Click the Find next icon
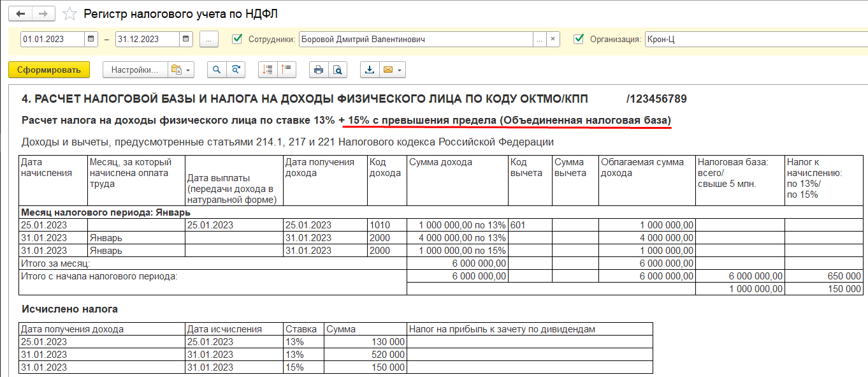This screenshot has width=868, height=377. pos(236,70)
